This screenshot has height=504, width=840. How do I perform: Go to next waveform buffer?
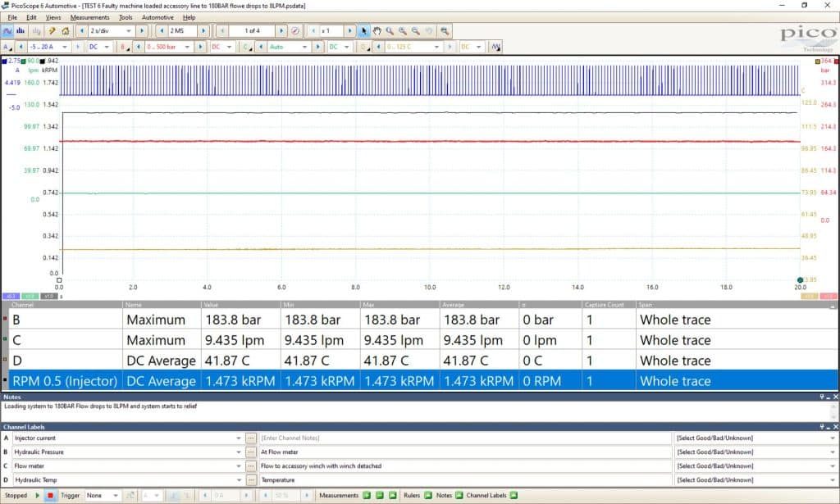(282, 31)
